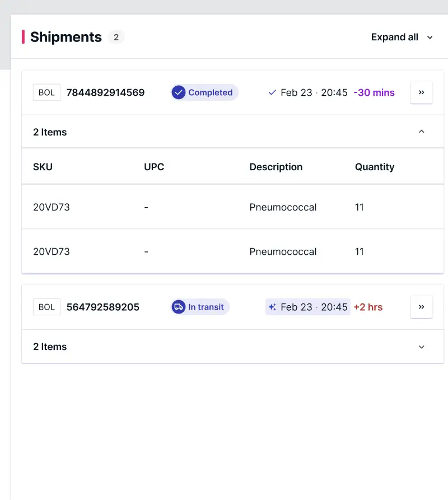
Task: Select BOL number 7844892914569
Action: [105, 92]
